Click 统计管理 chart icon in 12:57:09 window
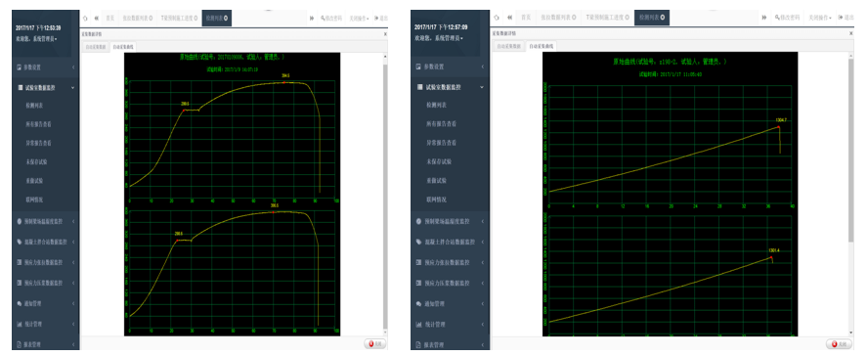 point(418,324)
